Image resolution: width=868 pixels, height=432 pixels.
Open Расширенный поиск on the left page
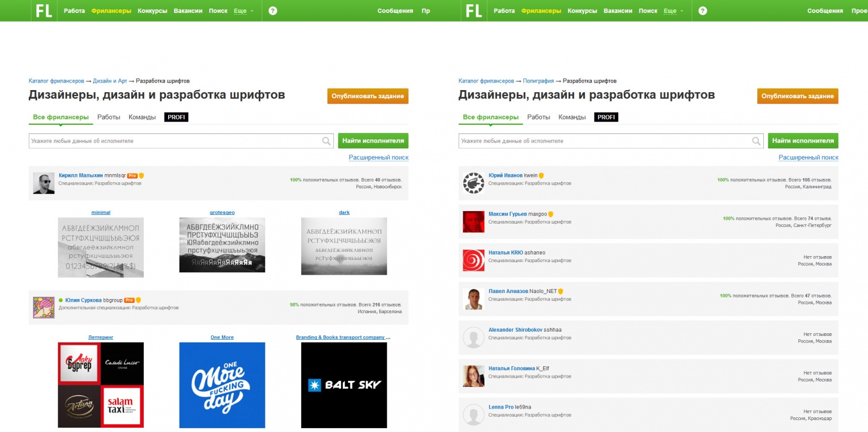(379, 157)
